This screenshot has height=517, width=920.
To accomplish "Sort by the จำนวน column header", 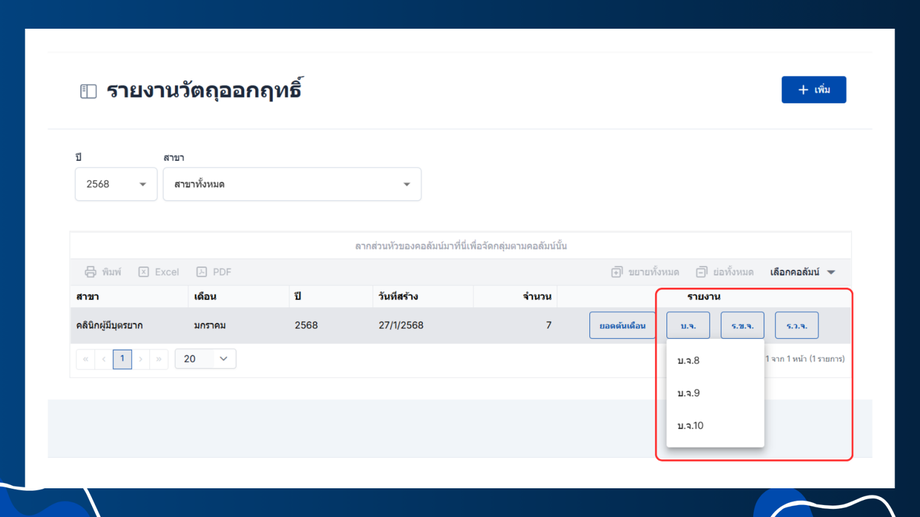I will [515, 296].
